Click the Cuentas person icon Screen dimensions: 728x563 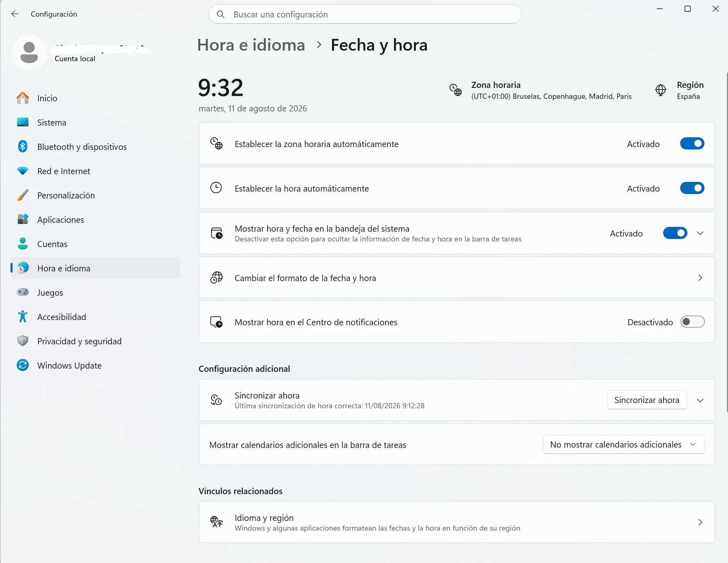point(23,244)
